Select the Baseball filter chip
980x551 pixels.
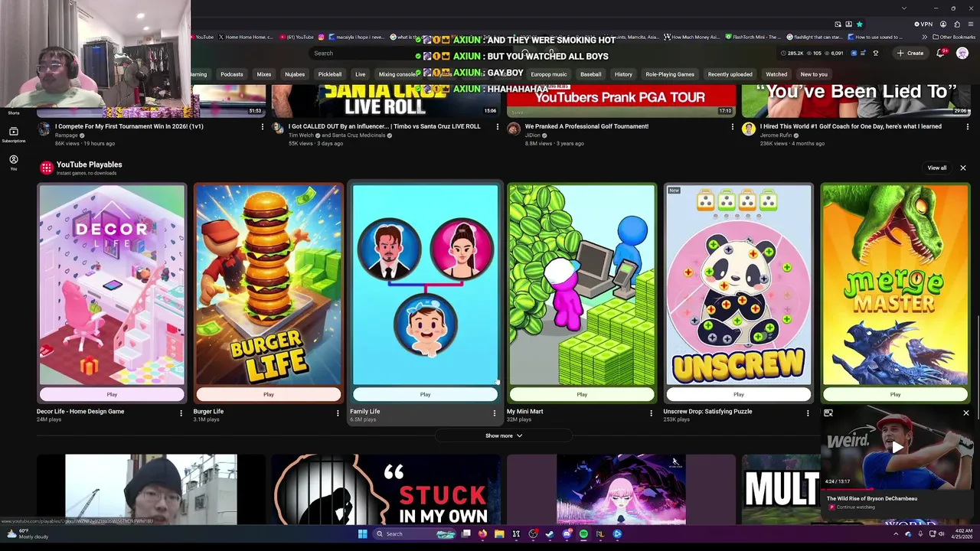(x=591, y=74)
